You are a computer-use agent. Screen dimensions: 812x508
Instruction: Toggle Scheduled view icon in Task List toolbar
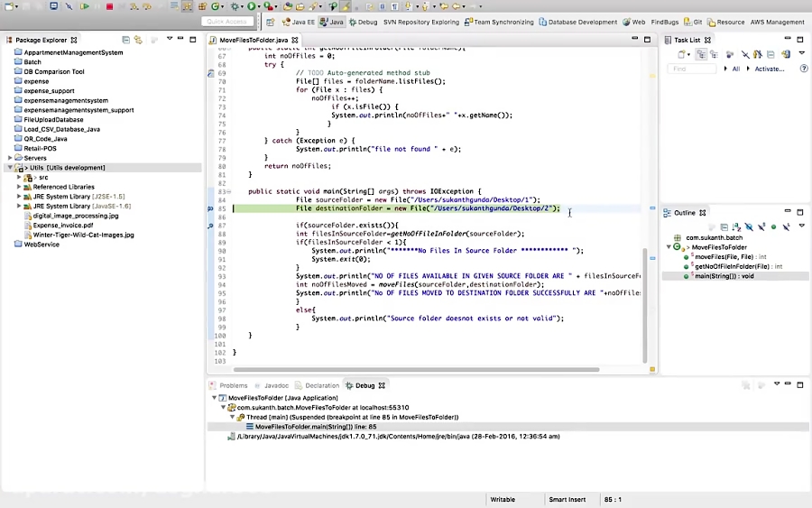[x=715, y=54]
